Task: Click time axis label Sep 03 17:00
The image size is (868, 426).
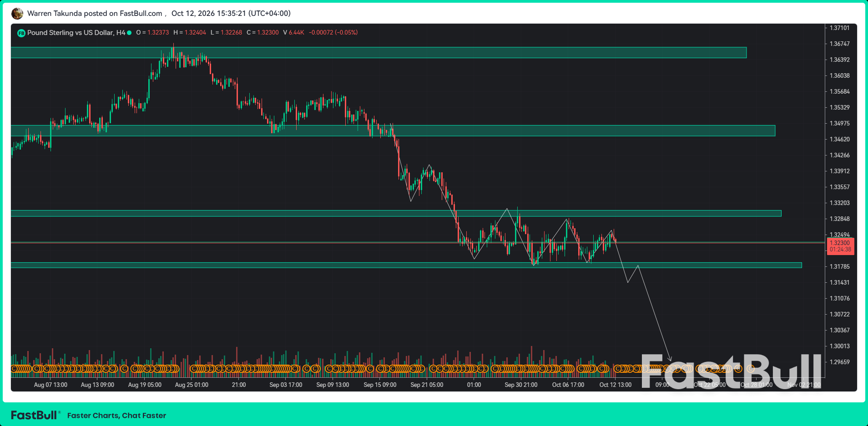Action: [286, 385]
